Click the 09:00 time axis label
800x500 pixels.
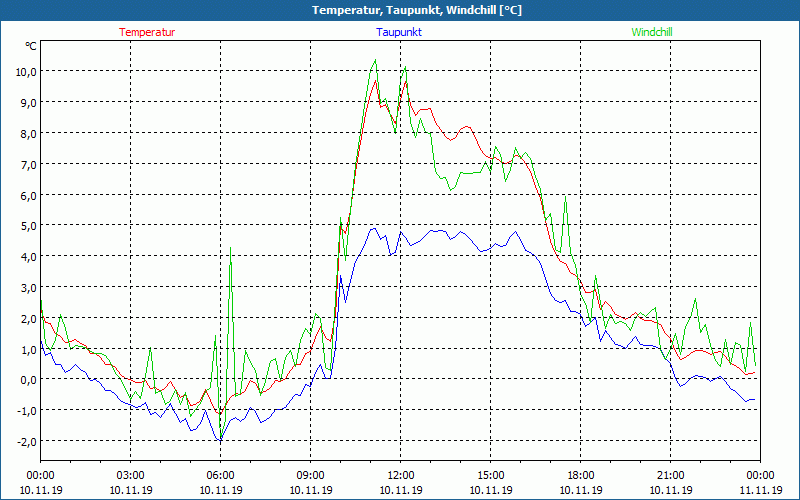(311, 475)
